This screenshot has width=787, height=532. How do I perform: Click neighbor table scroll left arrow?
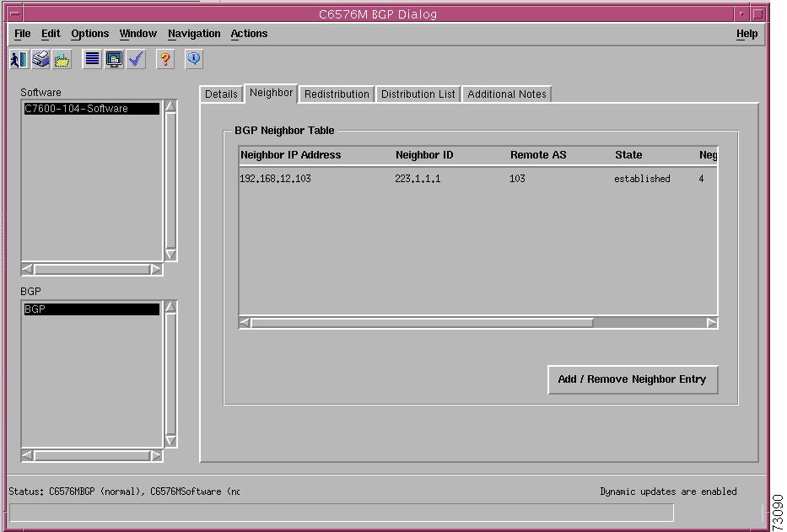(245, 323)
